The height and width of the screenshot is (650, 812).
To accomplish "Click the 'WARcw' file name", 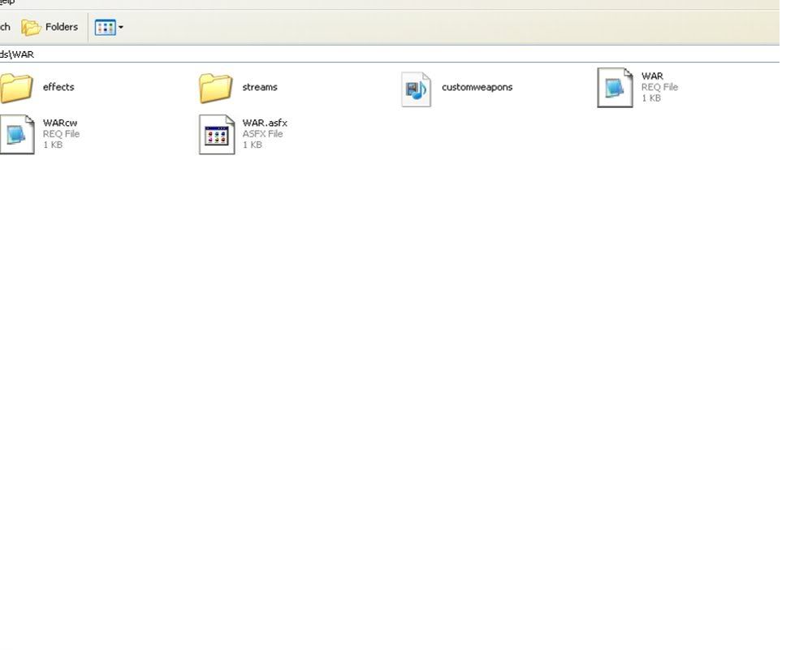I will (x=60, y=123).
